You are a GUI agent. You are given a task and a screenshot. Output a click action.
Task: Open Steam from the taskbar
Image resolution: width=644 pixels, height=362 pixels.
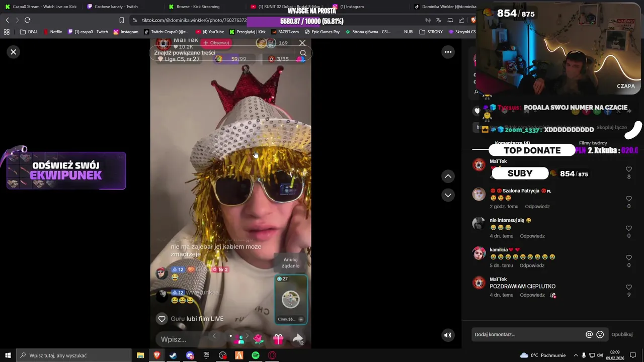[173, 355]
